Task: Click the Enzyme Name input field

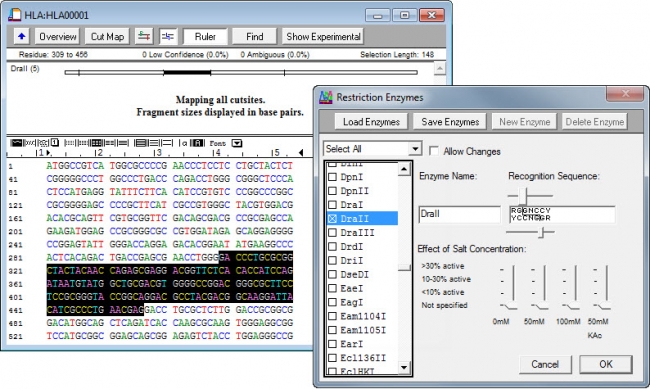Action: pos(459,214)
